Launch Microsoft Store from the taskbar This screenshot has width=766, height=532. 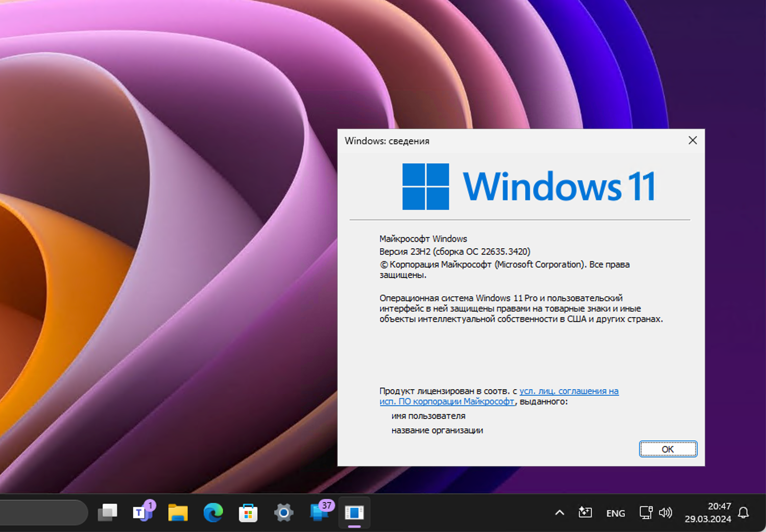(x=248, y=513)
